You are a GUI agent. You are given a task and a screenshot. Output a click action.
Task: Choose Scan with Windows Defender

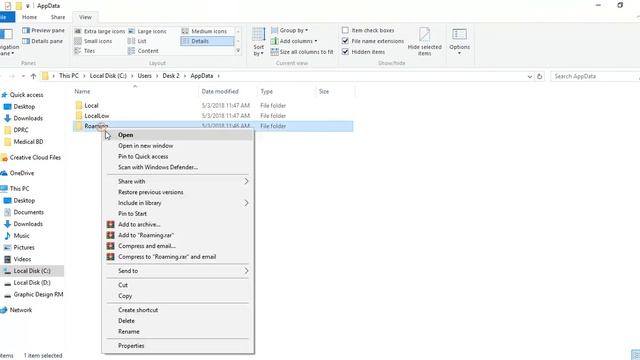(x=178, y=167)
